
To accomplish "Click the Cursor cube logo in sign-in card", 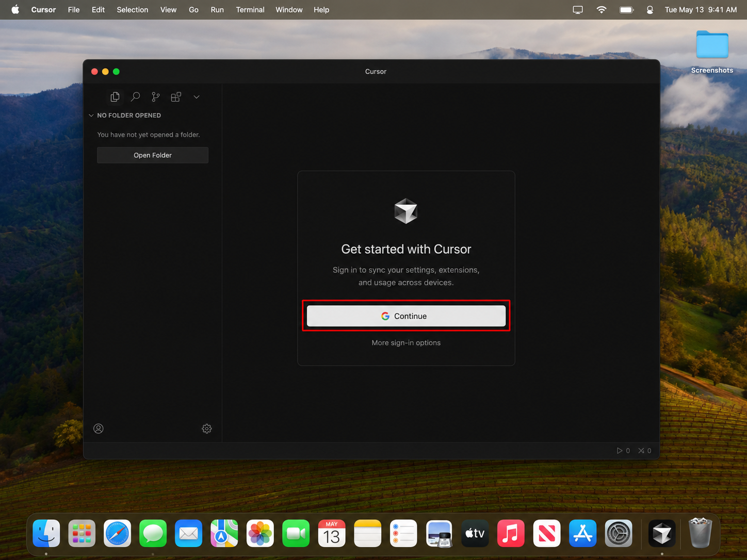I will click(x=406, y=211).
